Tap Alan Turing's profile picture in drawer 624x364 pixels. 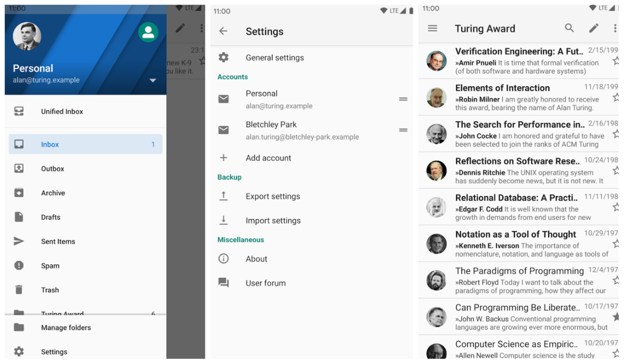point(27,36)
